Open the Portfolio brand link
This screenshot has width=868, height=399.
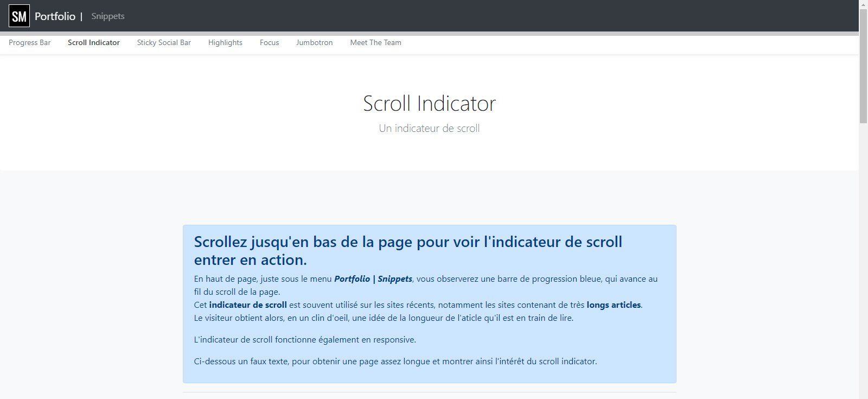tap(55, 16)
